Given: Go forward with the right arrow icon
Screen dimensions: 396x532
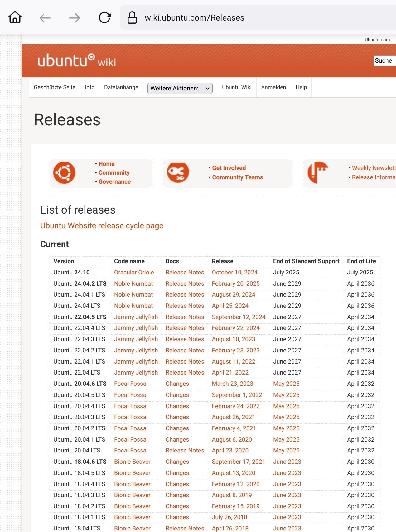Looking at the screenshot, I should coord(75,18).
